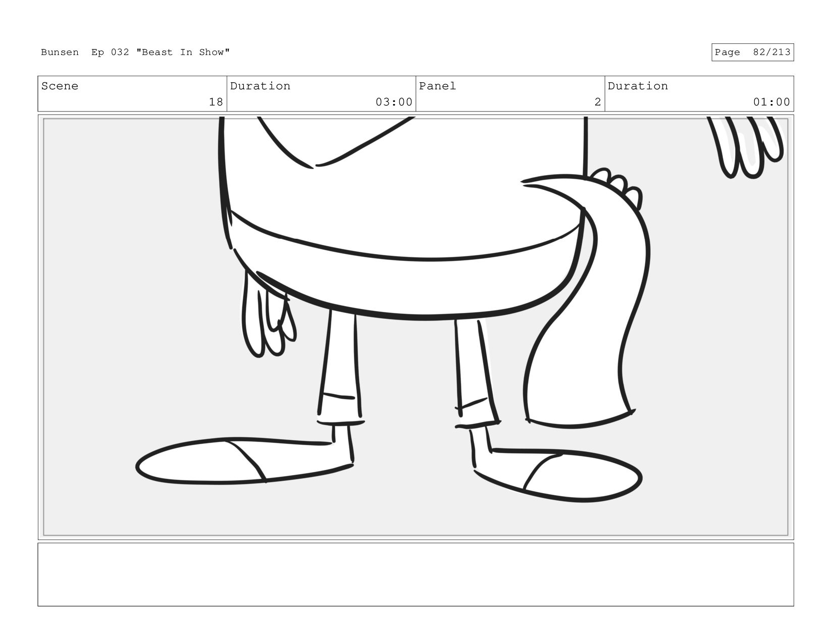Click the "Panel" header label
The height and width of the screenshot is (644, 832).
[437, 86]
